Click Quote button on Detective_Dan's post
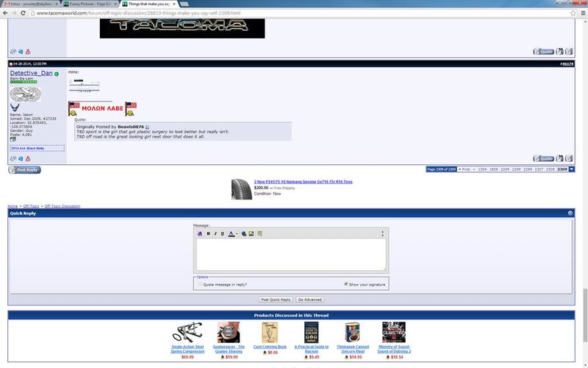 click(x=543, y=158)
